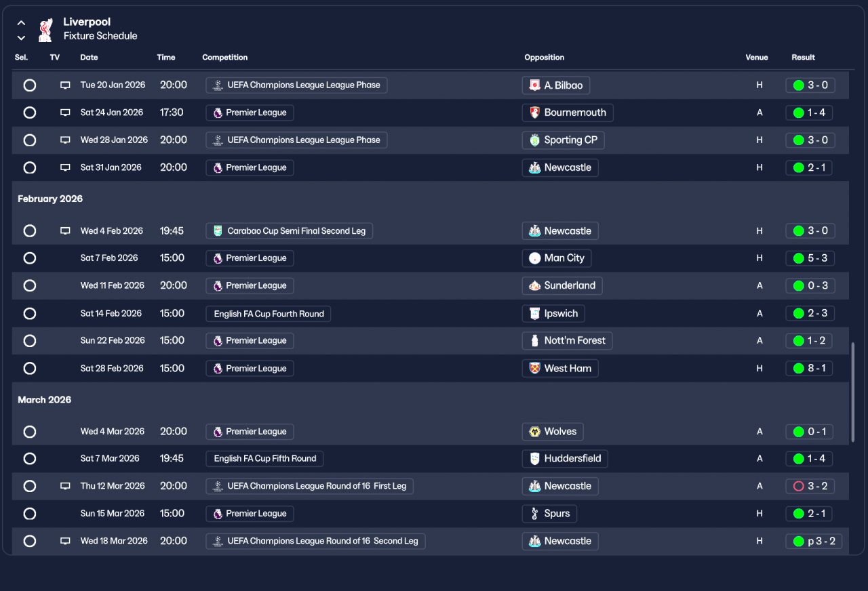Click the Man City club badge
Image resolution: width=868 pixels, height=591 pixels.
click(534, 258)
